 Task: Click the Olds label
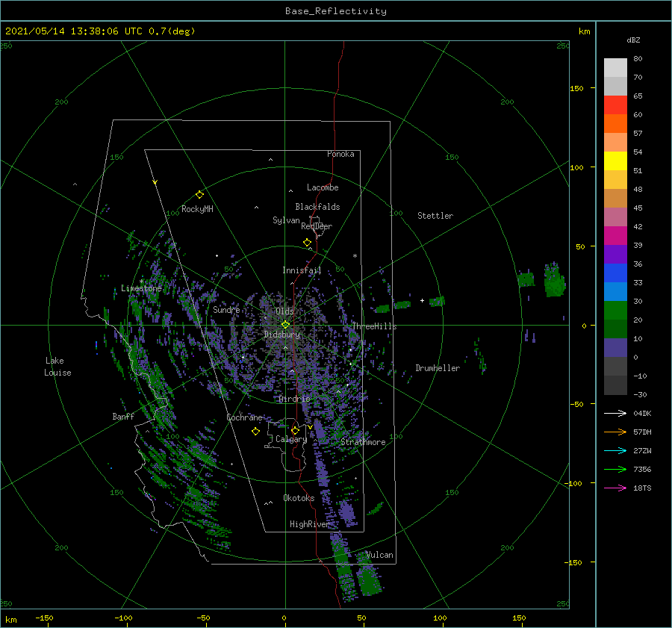284,311
